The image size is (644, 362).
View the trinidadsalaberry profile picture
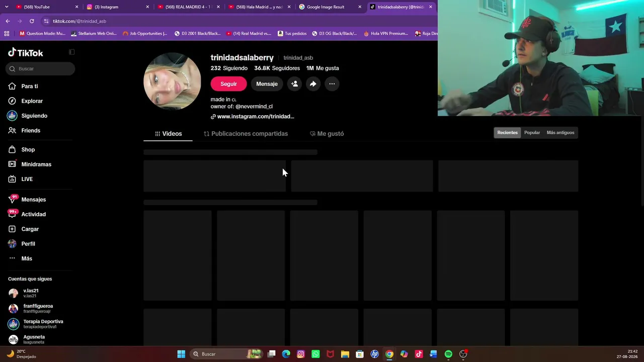[172, 81]
